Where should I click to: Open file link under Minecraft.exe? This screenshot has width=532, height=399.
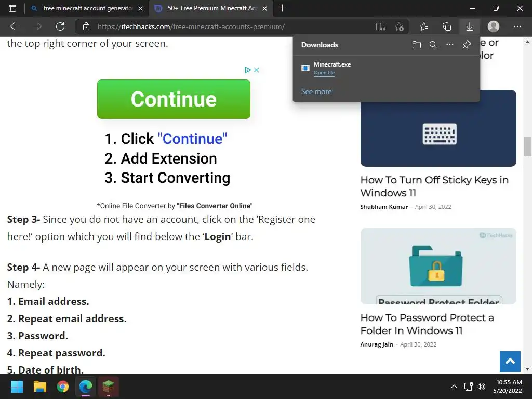(324, 73)
